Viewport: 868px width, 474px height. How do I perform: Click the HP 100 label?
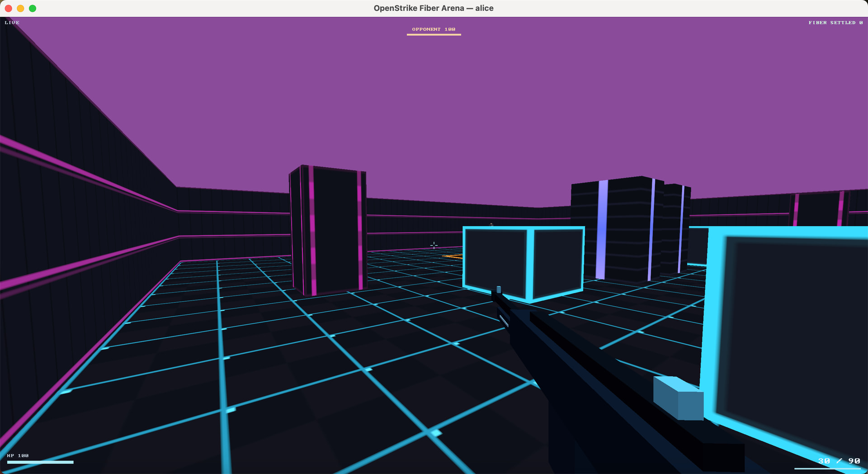(18, 455)
